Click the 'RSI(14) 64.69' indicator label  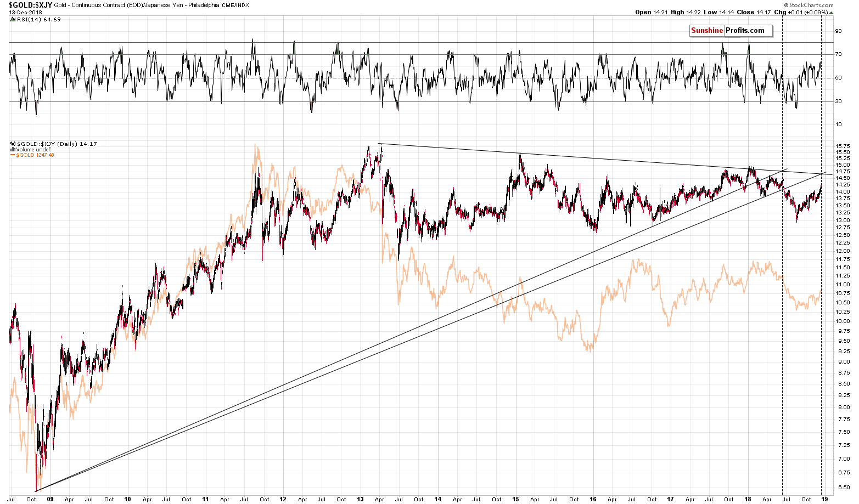click(x=38, y=19)
